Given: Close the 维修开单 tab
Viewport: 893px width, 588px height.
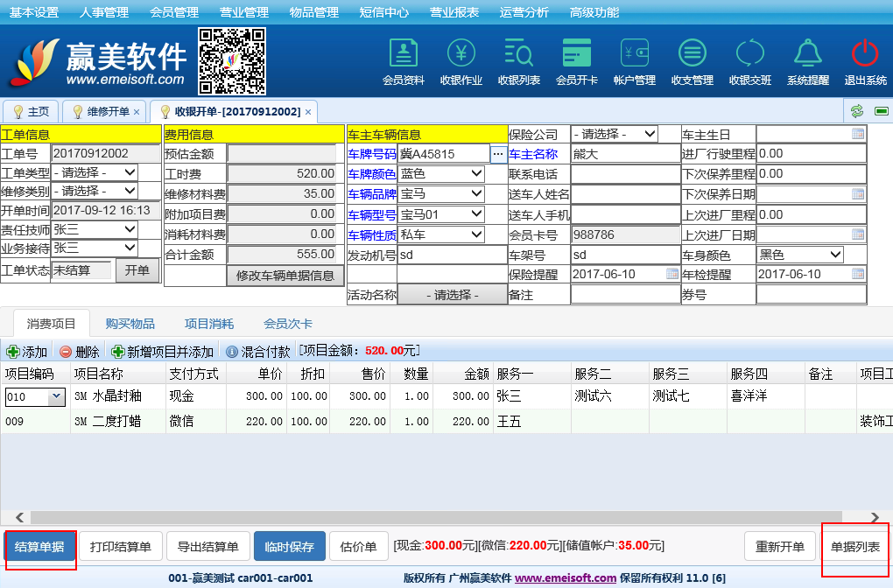Looking at the screenshot, I should tap(136, 112).
